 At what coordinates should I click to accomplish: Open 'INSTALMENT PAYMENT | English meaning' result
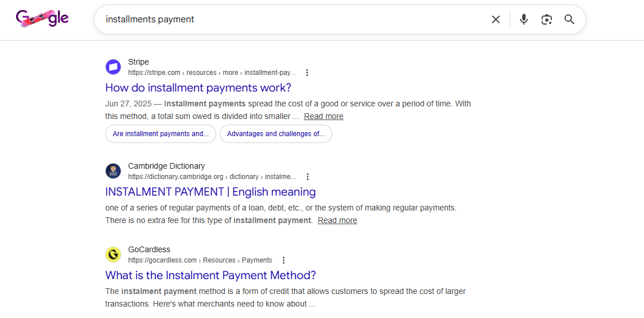click(210, 192)
